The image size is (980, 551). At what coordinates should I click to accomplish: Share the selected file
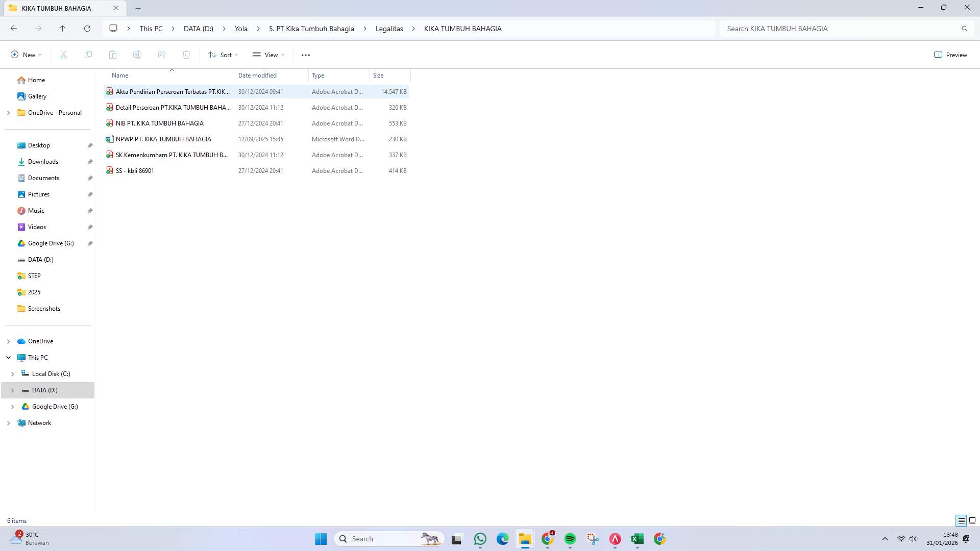click(162, 55)
